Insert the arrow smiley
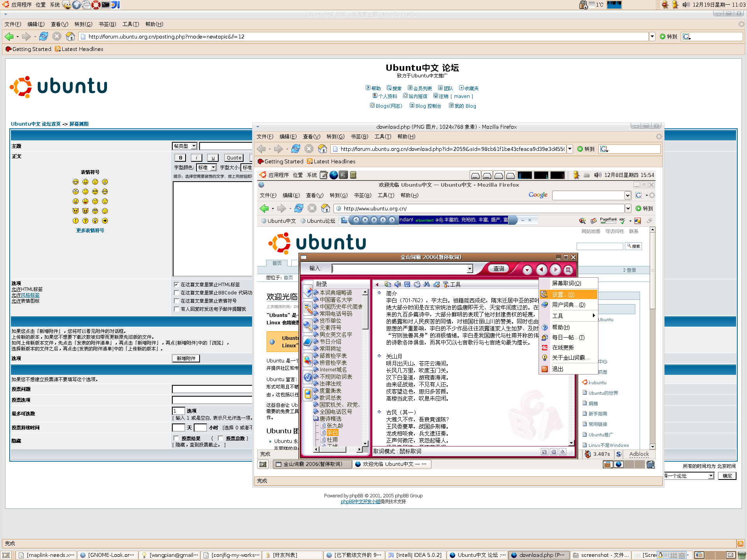Screen dimensions: 747x560 point(105,221)
